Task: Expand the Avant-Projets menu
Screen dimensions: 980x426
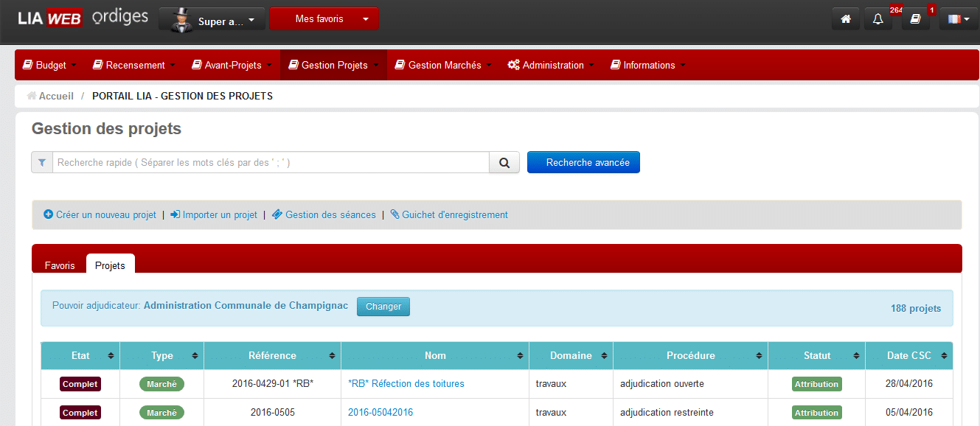Action: pos(232,65)
